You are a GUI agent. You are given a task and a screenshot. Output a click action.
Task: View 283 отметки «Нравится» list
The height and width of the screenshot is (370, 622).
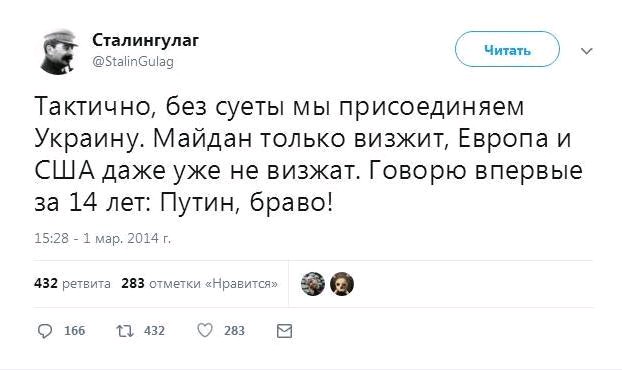pos(200,284)
